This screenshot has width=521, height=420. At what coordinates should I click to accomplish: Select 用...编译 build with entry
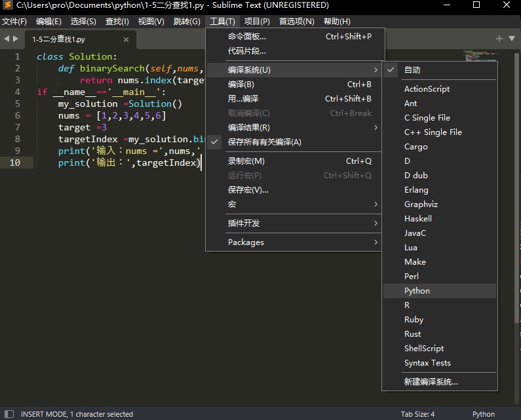coord(294,99)
